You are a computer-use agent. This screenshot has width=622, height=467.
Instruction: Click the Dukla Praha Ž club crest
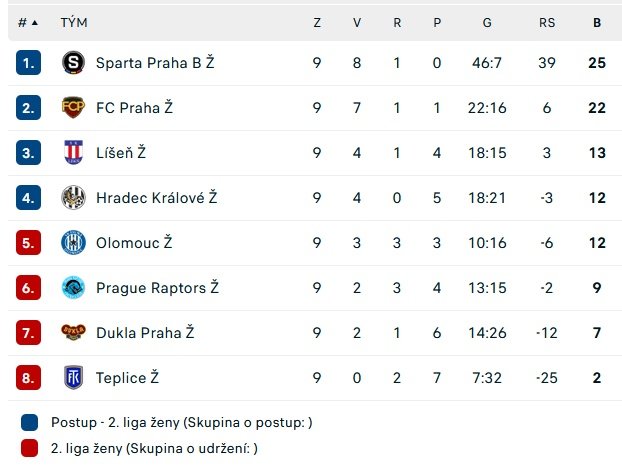(73, 333)
